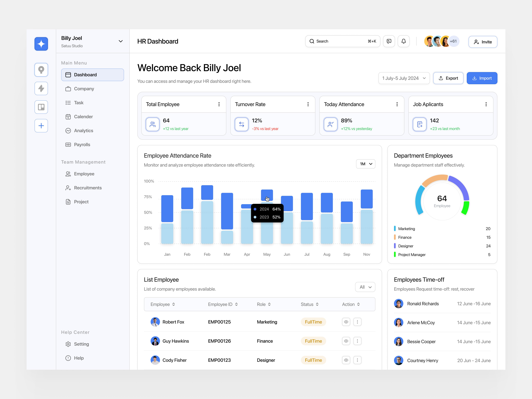Image resolution: width=532 pixels, height=399 pixels.
Task: Toggle visibility eye icon on Guy Hawkins row
Action: tap(346, 341)
